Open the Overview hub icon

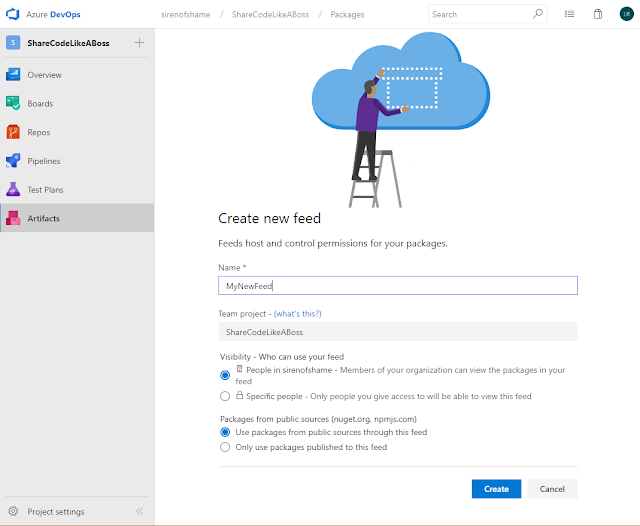(13, 75)
